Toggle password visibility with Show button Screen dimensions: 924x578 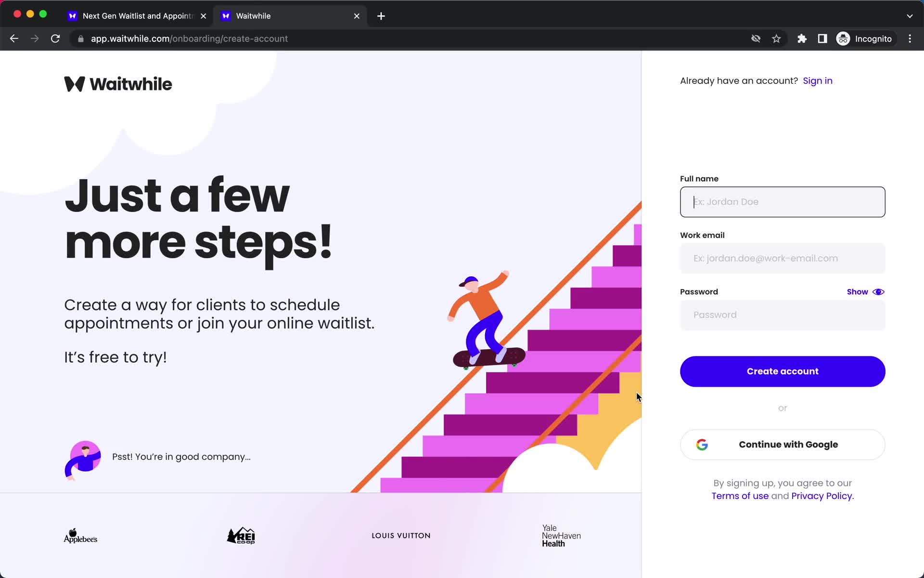865,292
